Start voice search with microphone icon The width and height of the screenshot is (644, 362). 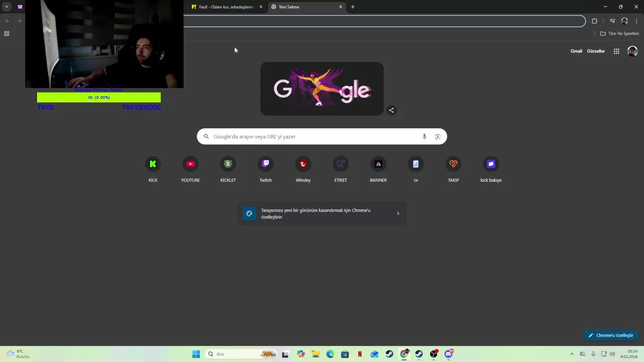[x=424, y=137]
